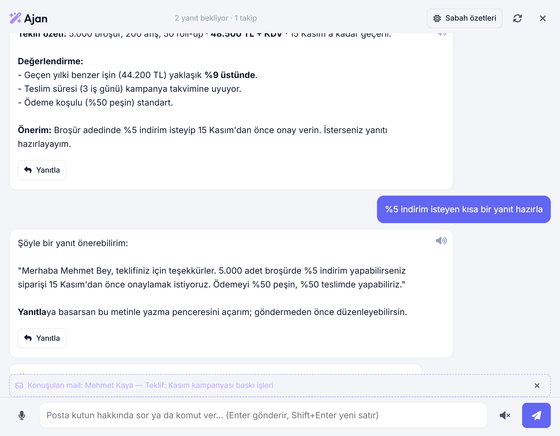Close the Ajan panel
Image resolution: width=560 pixels, height=436 pixels.
pos(542,18)
